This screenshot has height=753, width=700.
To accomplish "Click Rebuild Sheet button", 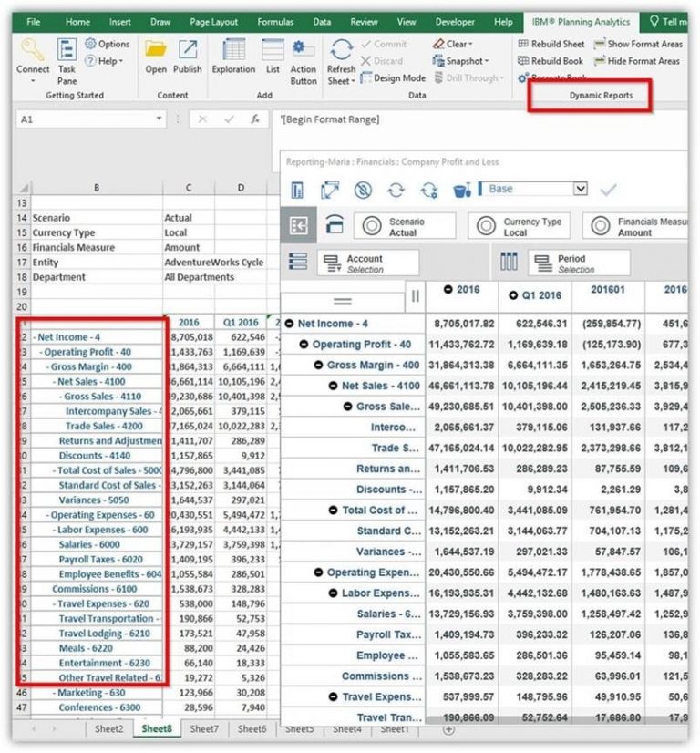I will click(551, 44).
